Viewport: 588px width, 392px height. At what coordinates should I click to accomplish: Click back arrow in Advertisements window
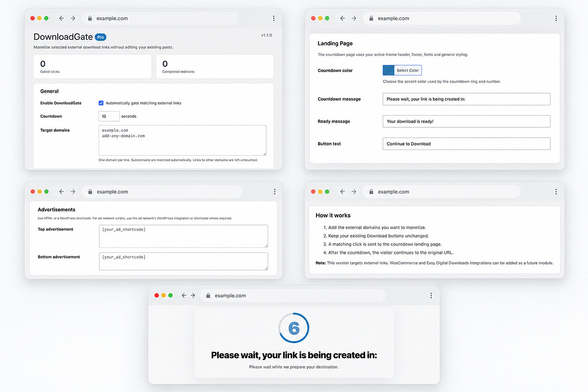(61, 192)
